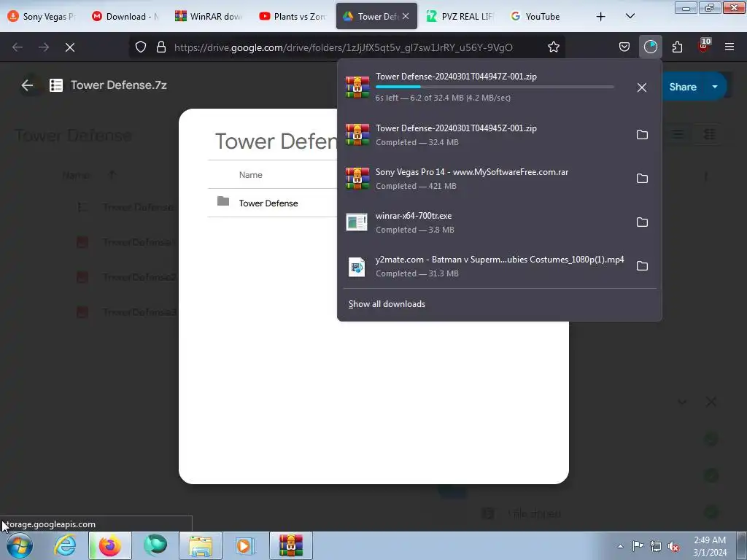Click the Tower Defense.7z title
747x560 pixels.
(x=119, y=85)
